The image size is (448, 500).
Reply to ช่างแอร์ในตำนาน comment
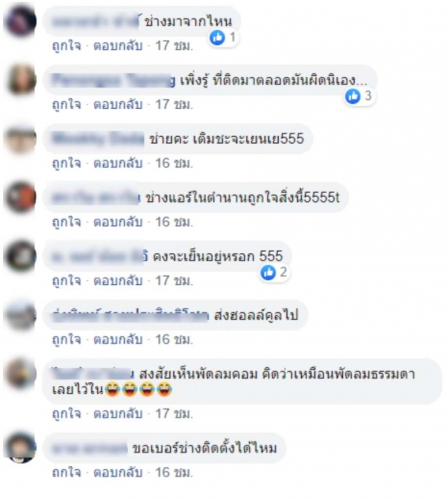tap(118, 222)
